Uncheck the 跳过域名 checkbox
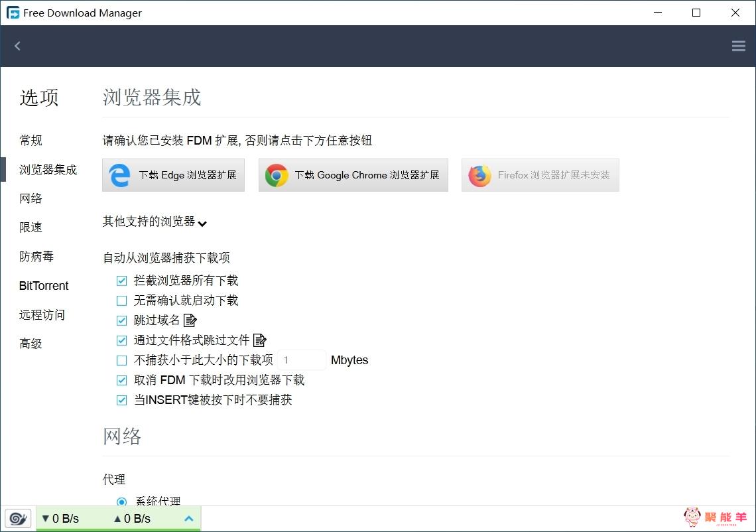Image resolution: width=756 pixels, height=532 pixels. (x=122, y=321)
